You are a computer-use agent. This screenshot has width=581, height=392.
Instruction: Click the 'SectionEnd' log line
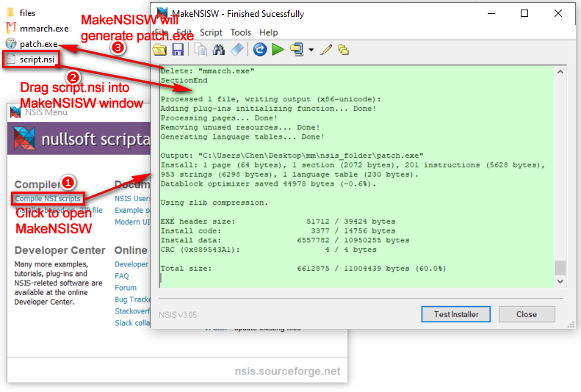(184, 80)
